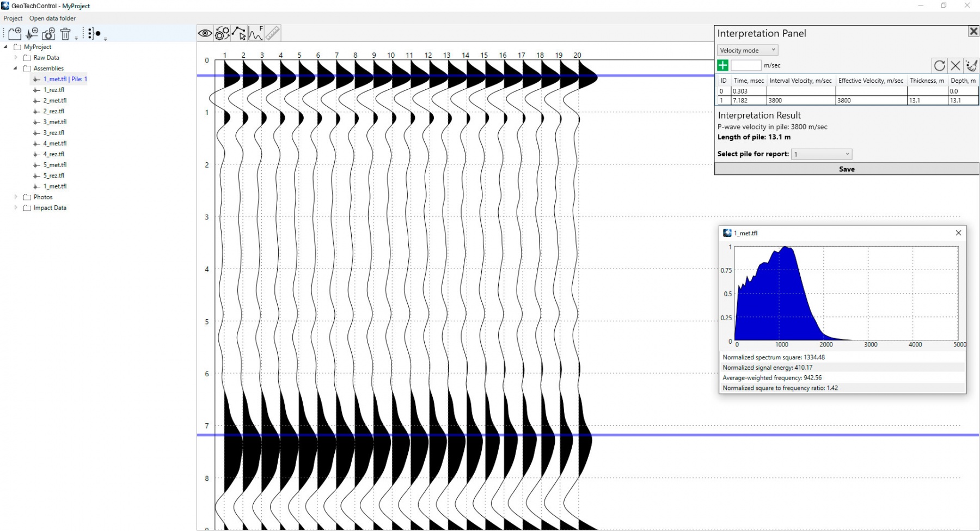Open the processing gears tool
This screenshot has height=531, width=980.
pyautogui.click(x=222, y=33)
